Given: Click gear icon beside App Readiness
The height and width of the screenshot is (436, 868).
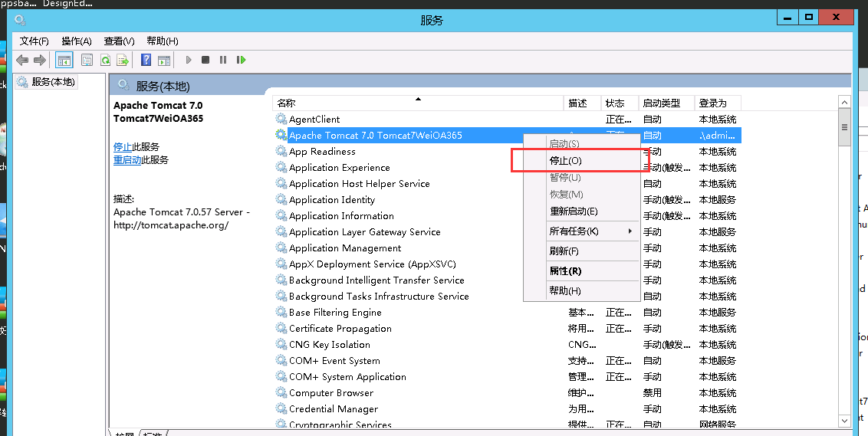Looking at the screenshot, I should (281, 151).
